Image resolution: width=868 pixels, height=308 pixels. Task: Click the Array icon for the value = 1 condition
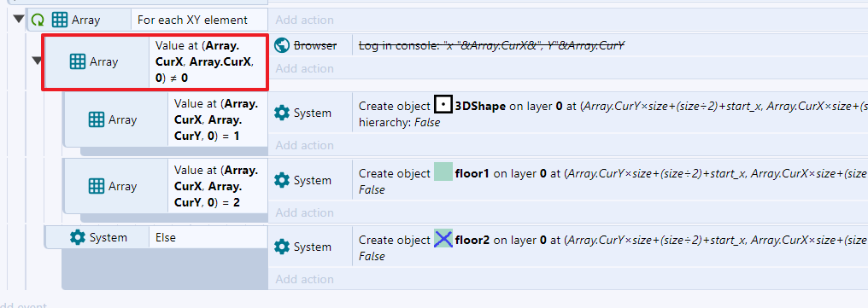(x=97, y=119)
